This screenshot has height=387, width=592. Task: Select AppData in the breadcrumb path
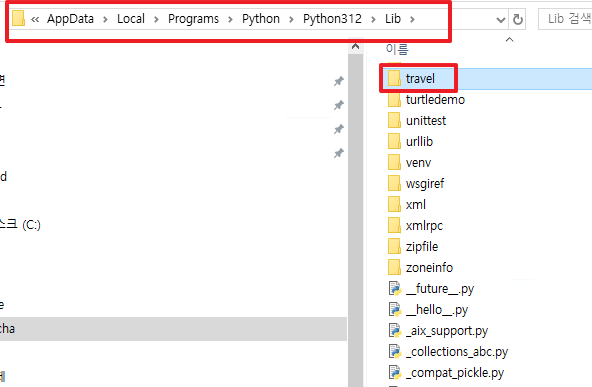70,19
